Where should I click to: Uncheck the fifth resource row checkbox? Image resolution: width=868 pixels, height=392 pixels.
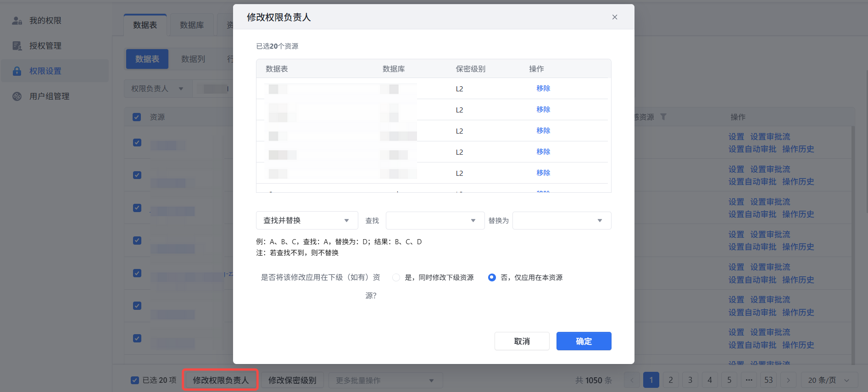tap(137, 273)
